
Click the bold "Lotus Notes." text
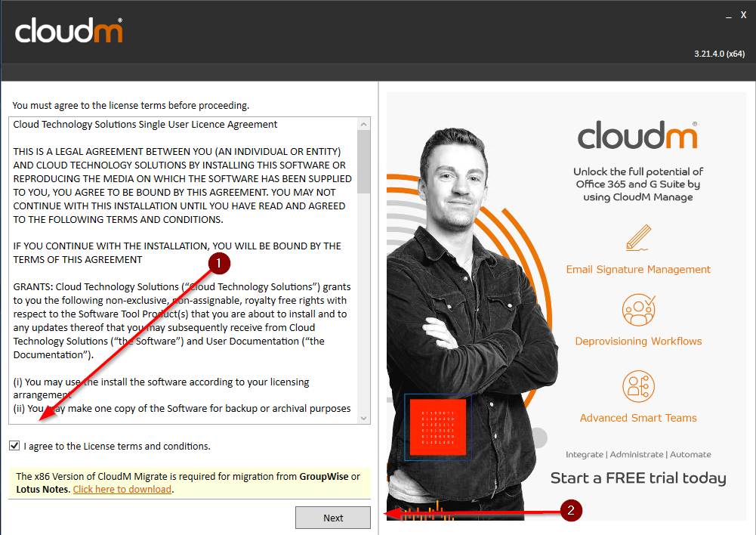click(x=43, y=489)
